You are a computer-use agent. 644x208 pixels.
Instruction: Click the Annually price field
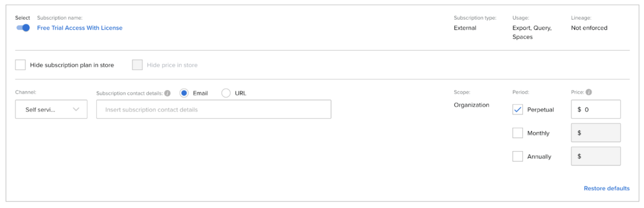[596, 156]
